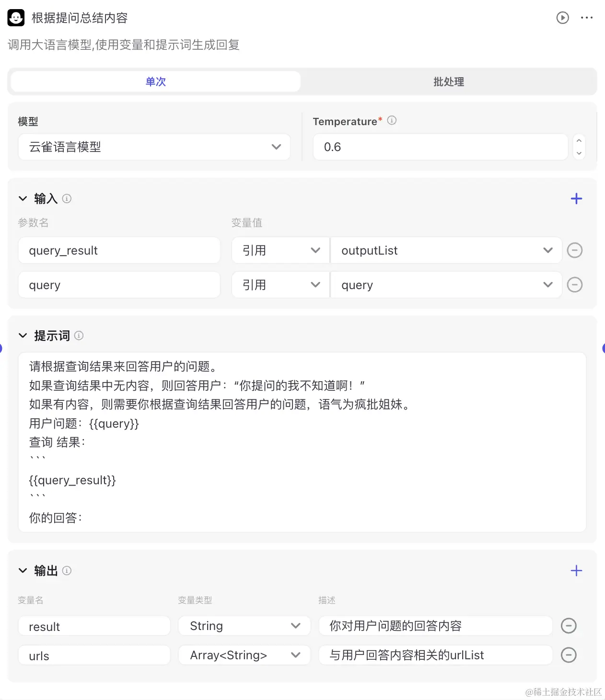Click inside the prompt text area

click(x=302, y=442)
